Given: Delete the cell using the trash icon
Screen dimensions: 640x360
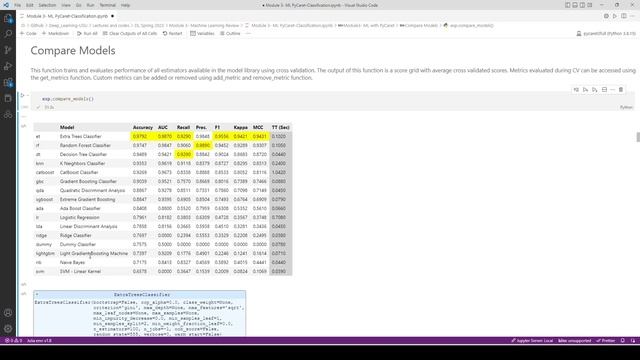Looking at the screenshot, I should coord(621,89).
